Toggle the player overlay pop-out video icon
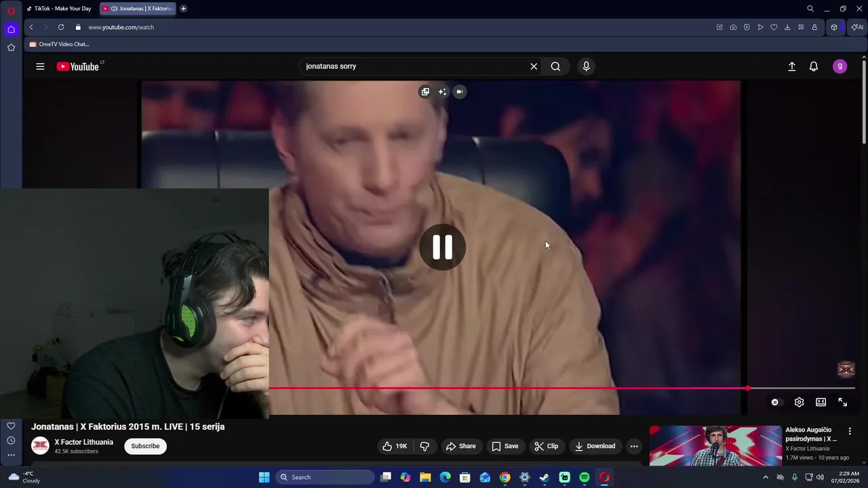Viewport: 868px width, 488px height. click(x=425, y=91)
